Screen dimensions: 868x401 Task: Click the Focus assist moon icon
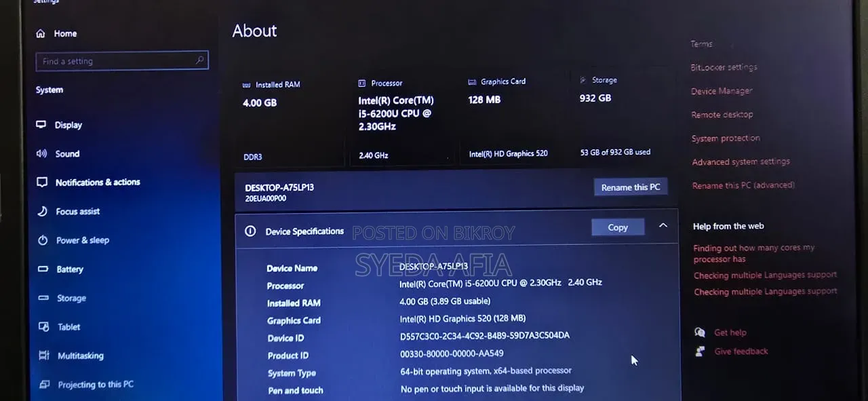tap(43, 211)
